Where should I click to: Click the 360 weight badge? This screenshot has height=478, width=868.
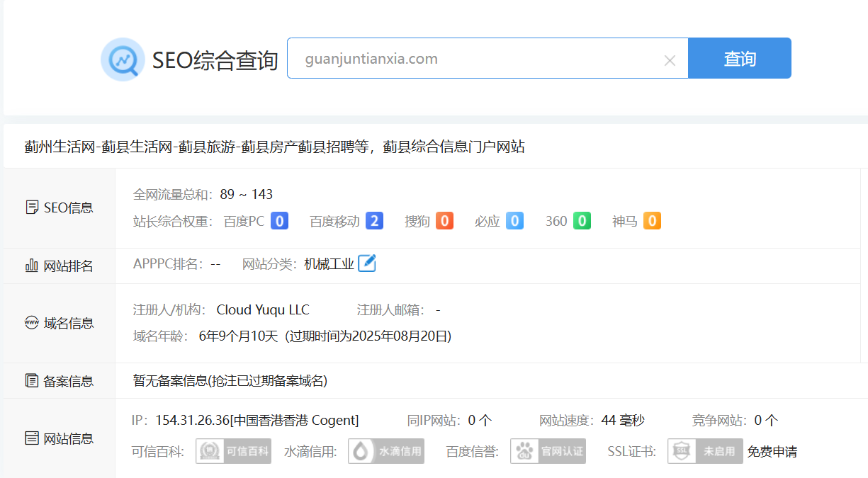(x=582, y=221)
